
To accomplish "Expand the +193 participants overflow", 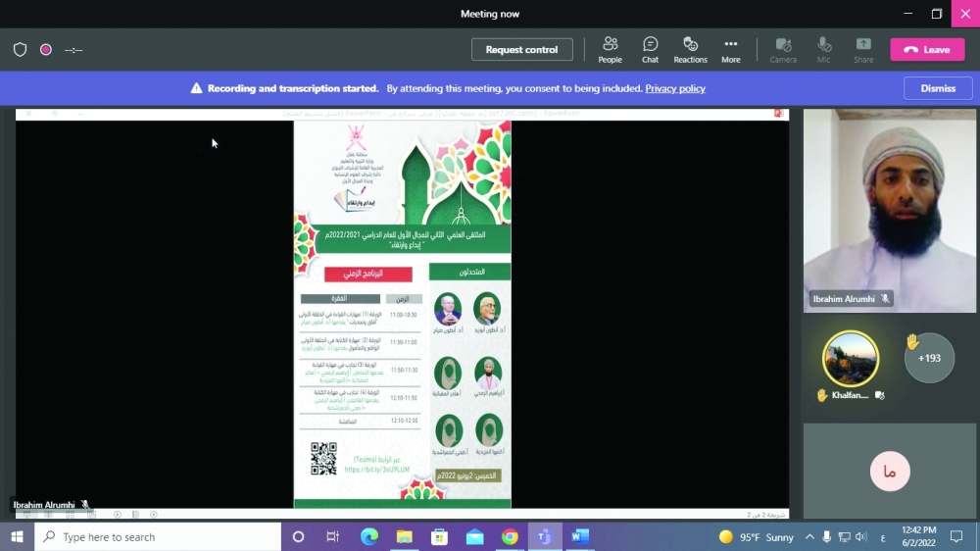I will 928,358.
